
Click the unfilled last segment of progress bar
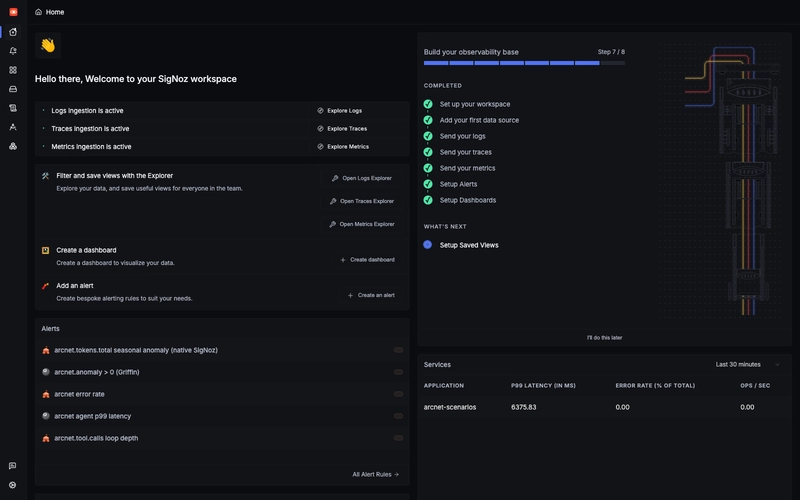(613, 63)
